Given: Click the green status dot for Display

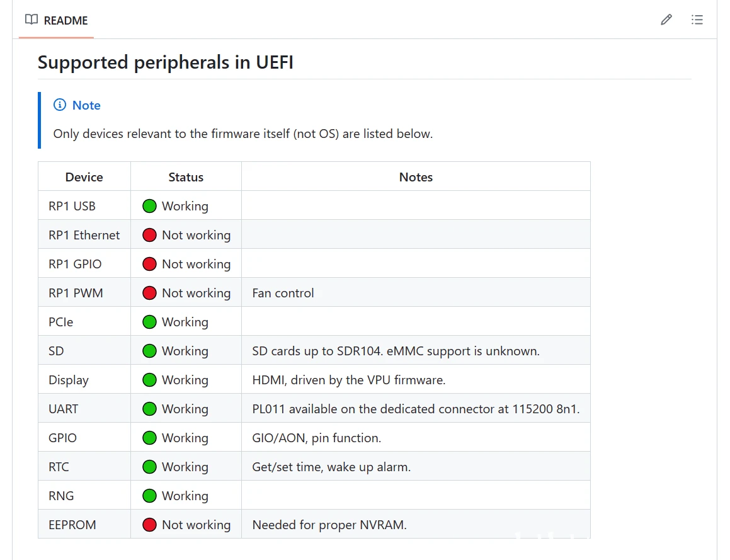Looking at the screenshot, I should point(149,380).
